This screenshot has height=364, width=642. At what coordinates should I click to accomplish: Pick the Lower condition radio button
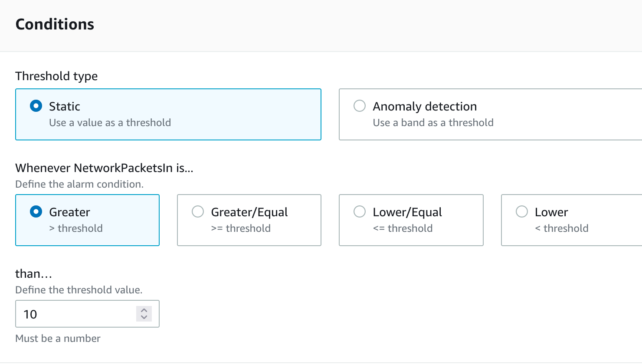click(522, 212)
